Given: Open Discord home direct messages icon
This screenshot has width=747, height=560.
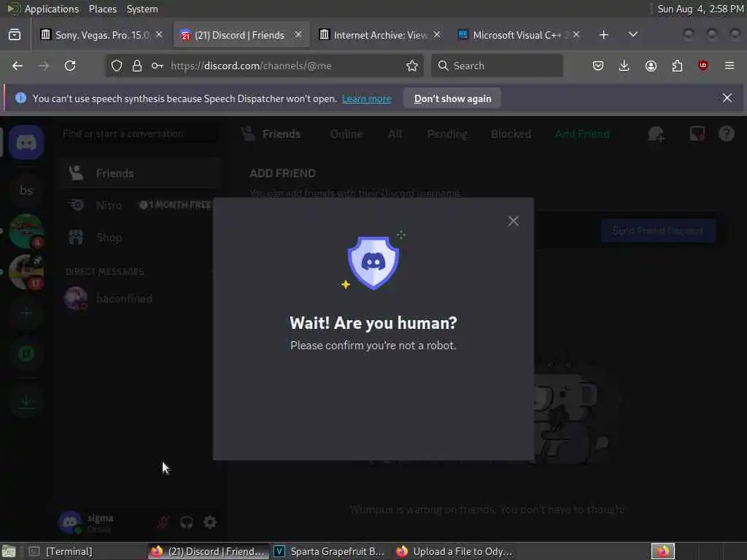Looking at the screenshot, I should [26, 142].
